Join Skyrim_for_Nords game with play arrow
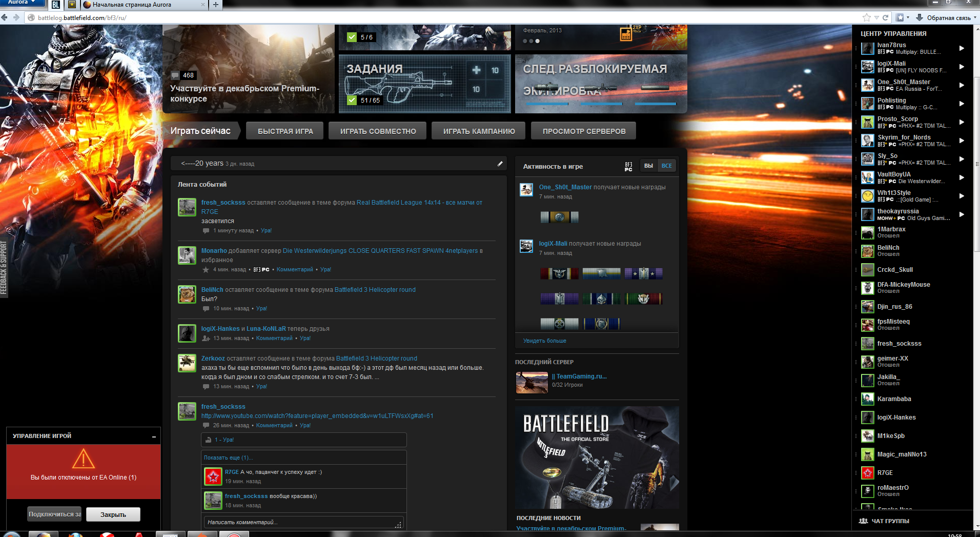The image size is (980, 537). (962, 141)
